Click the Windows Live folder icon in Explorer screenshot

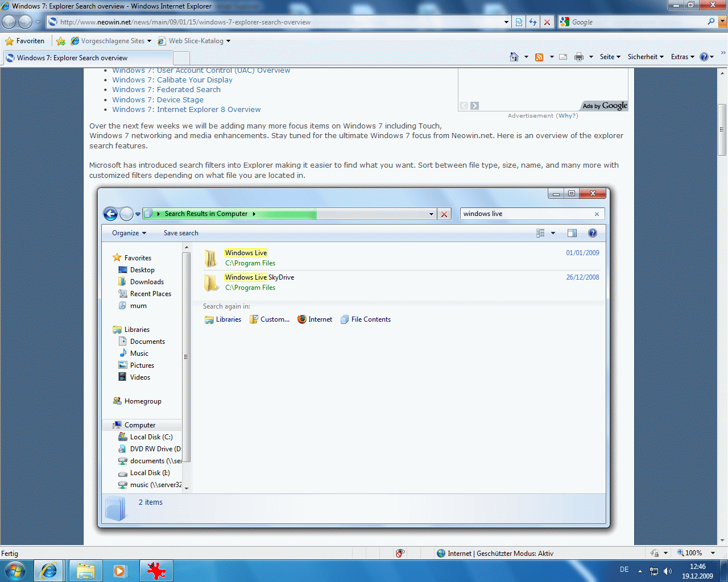coord(210,258)
